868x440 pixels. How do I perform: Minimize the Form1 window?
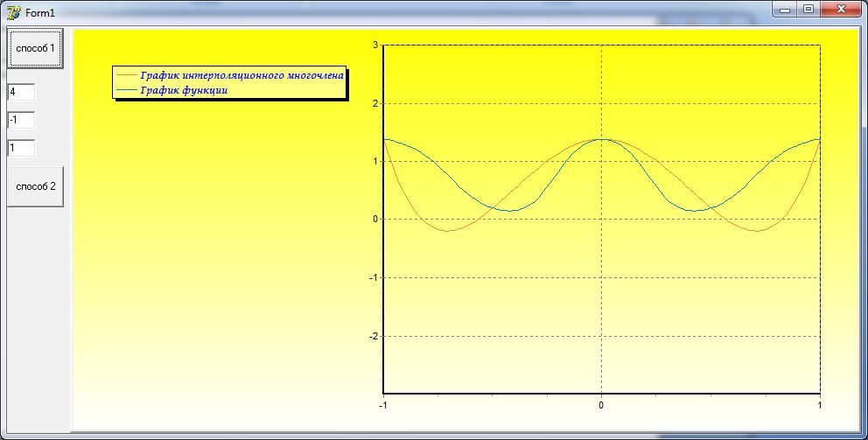pos(785,10)
